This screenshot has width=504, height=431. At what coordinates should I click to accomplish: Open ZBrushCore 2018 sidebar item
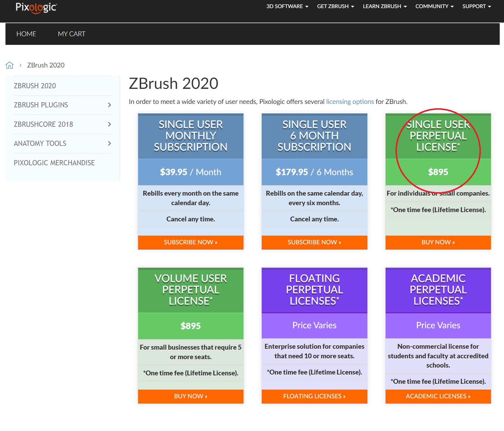pos(43,124)
